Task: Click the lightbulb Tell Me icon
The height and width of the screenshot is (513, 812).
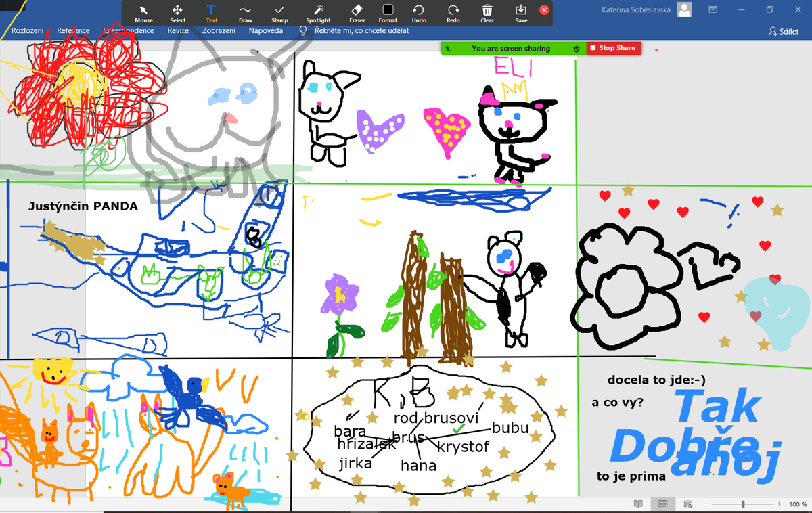Action: click(303, 30)
